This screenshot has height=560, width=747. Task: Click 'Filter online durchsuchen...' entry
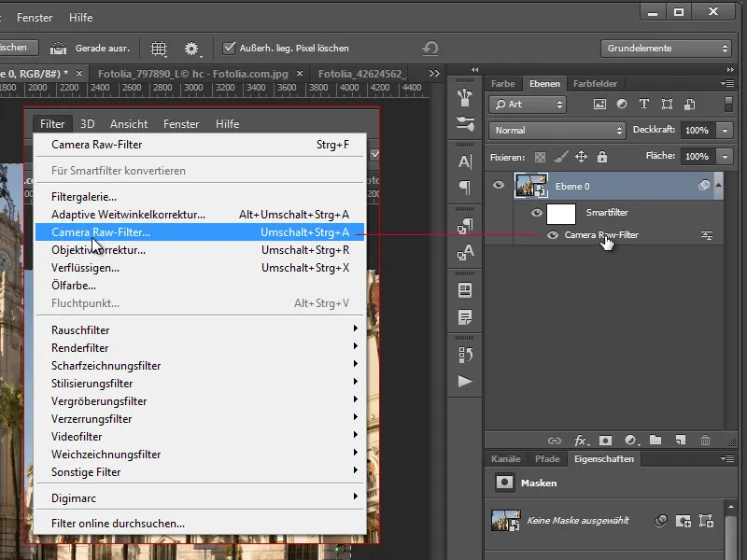pyautogui.click(x=118, y=524)
